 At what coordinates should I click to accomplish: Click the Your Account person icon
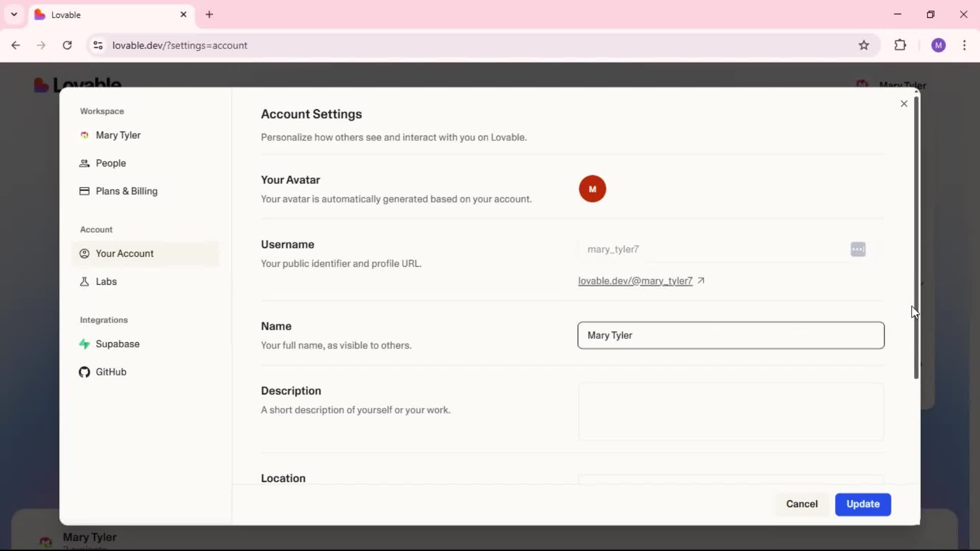click(x=84, y=254)
